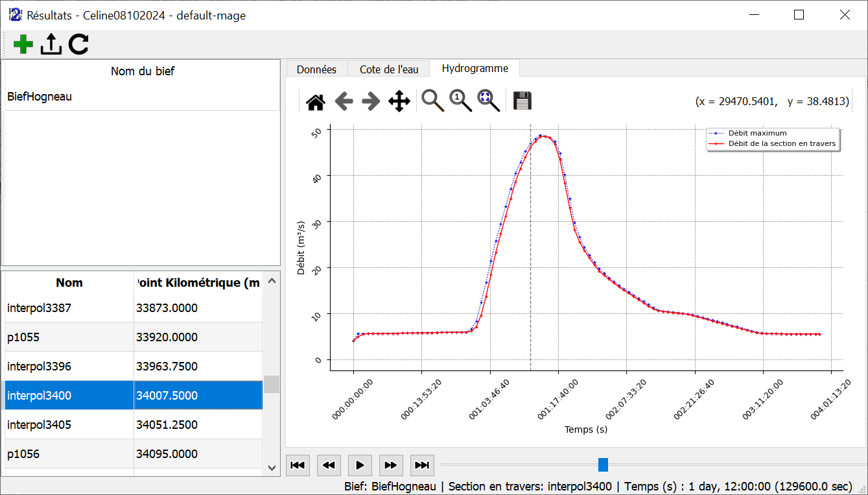
Task: Click the green plus add icon
Action: tap(23, 44)
